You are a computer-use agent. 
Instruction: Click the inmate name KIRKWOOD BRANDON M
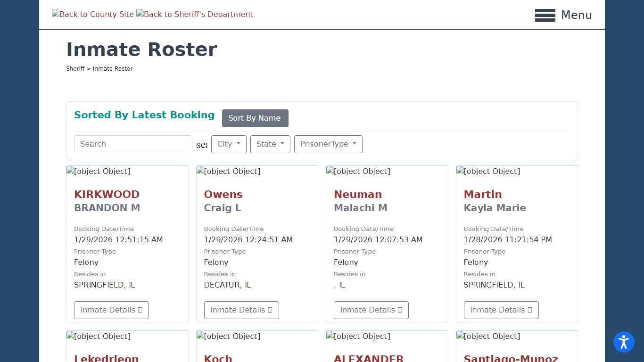(107, 200)
